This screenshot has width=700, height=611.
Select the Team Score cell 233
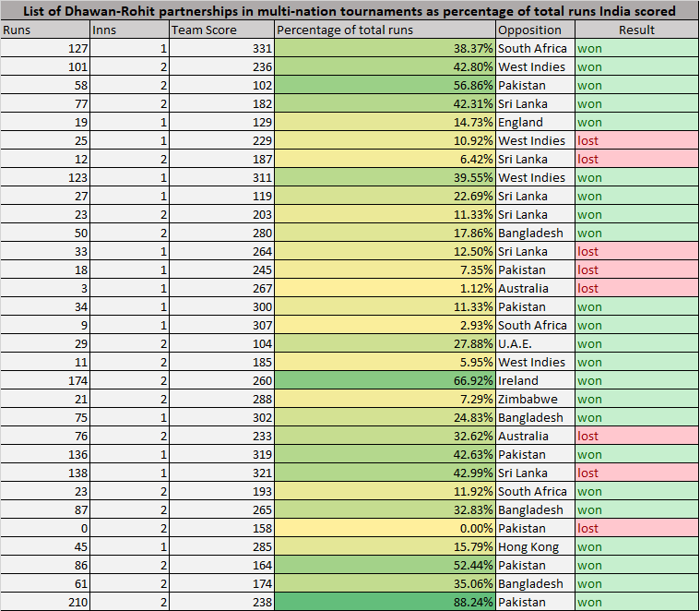222,436
